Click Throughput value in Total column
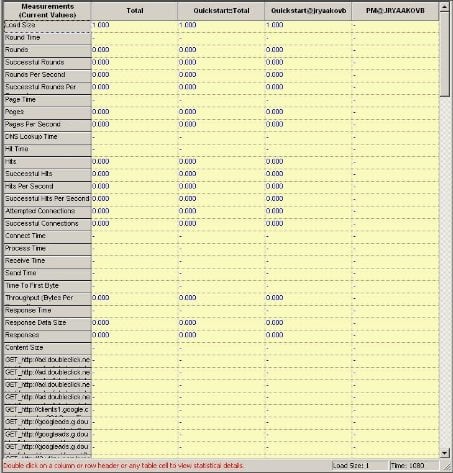 (101, 298)
